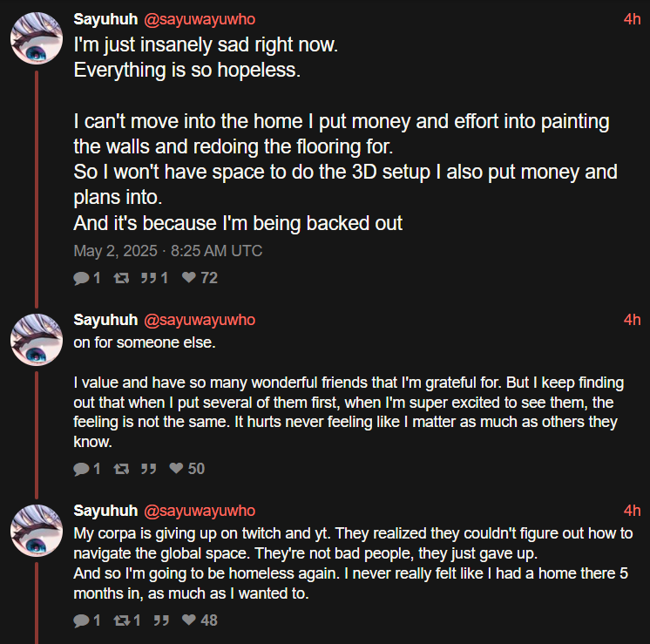
Task: Like the third post with 48 likes
Action: (188, 620)
